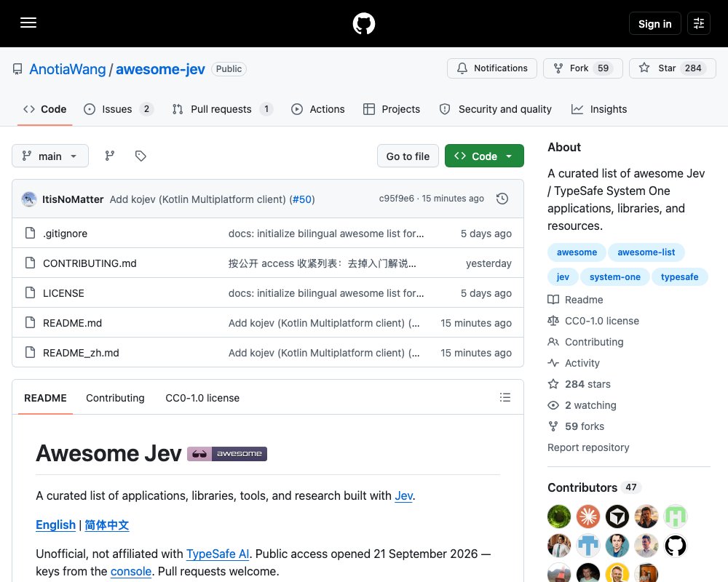This screenshot has height=582, width=728.
Task: Click the file icon beside LICENSE
Action: pos(30,293)
